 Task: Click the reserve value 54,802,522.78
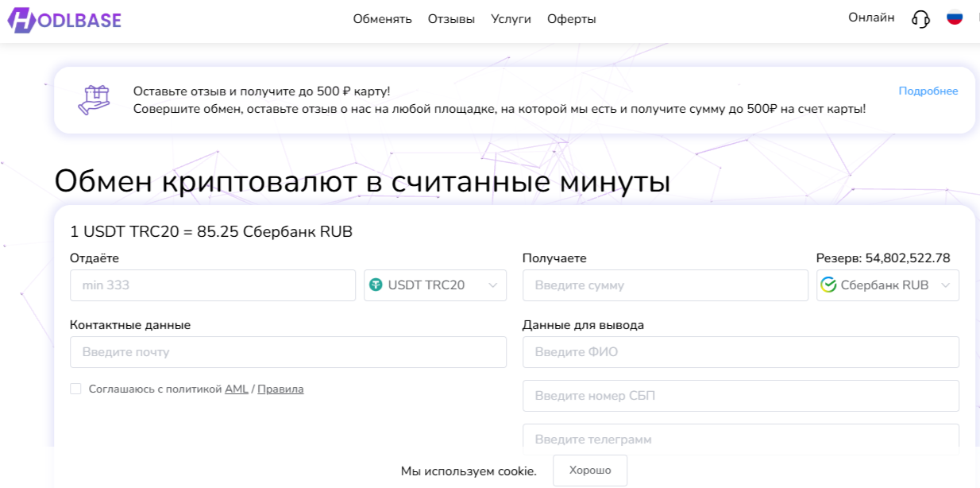(x=908, y=258)
